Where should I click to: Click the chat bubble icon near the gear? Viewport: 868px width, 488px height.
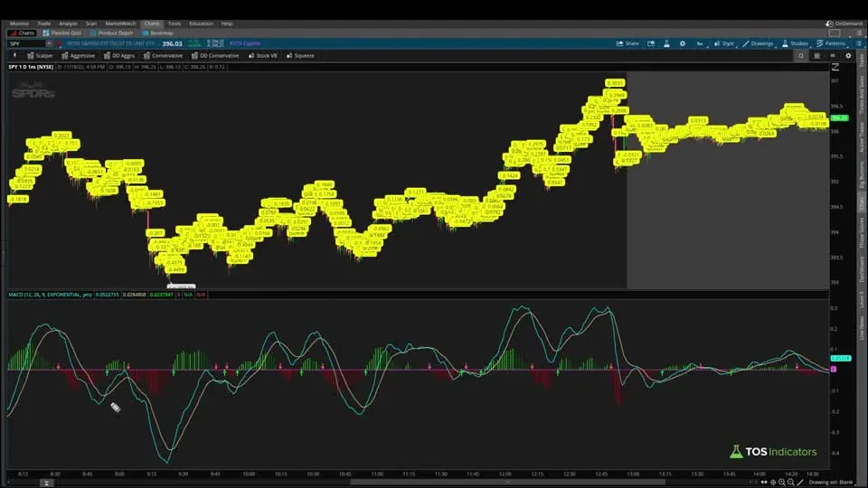(833, 56)
